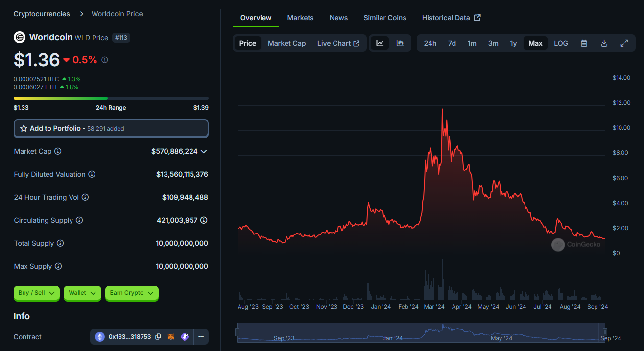
Task: Select the Market Cap chart toggle
Action: (x=286, y=43)
